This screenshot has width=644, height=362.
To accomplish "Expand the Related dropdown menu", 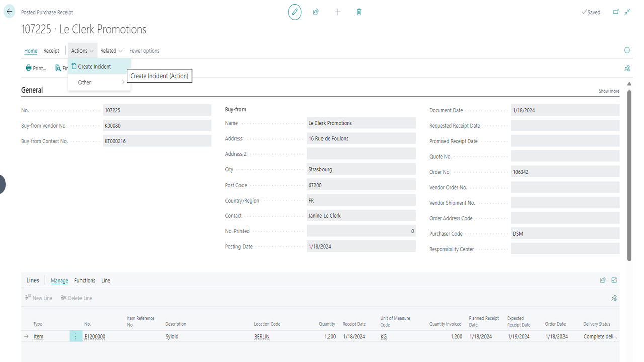I will pyautogui.click(x=111, y=51).
